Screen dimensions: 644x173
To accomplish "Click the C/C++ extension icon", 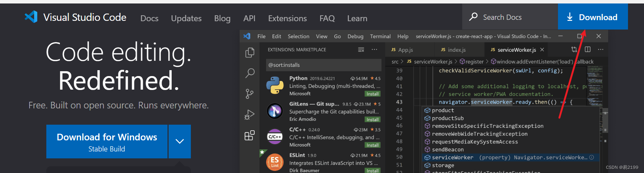I will point(275,137).
